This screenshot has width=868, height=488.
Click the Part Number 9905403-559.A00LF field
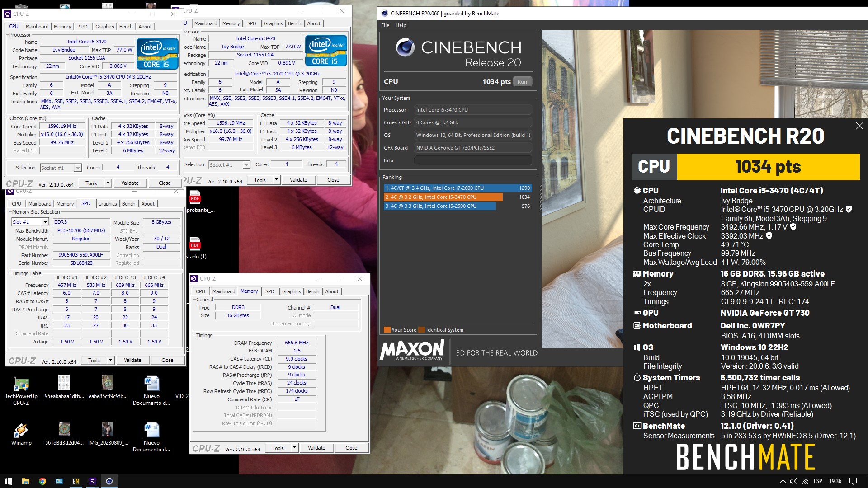click(x=81, y=255)
